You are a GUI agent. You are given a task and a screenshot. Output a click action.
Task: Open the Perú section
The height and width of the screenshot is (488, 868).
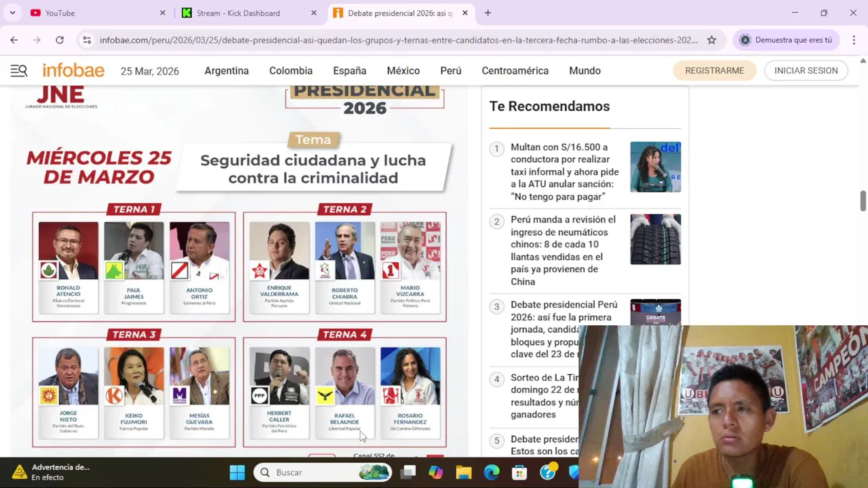451,70
